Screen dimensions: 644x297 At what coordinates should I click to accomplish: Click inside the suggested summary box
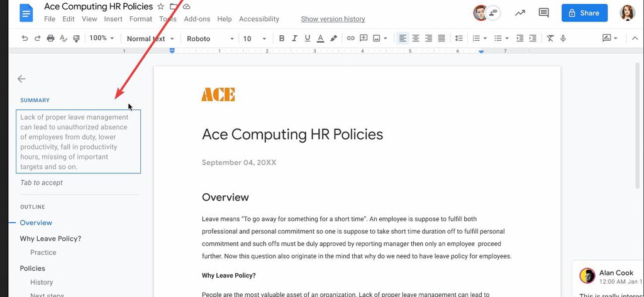tap(78, 141)
